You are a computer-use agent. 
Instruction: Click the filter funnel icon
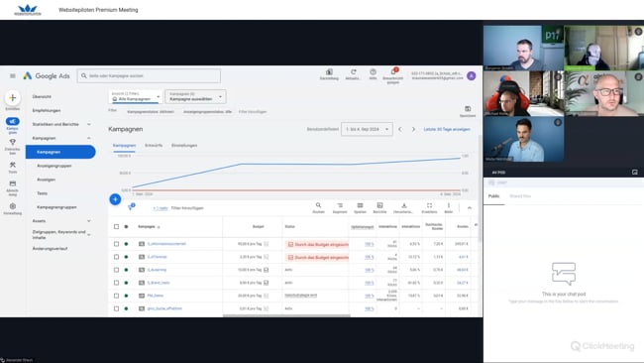tap(131, 207)
